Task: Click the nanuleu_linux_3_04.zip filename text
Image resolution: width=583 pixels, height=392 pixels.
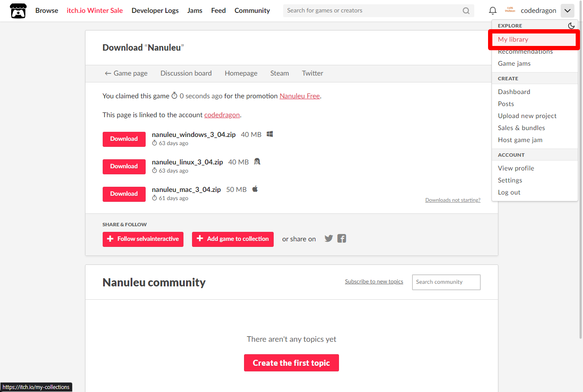Action: 187,162
